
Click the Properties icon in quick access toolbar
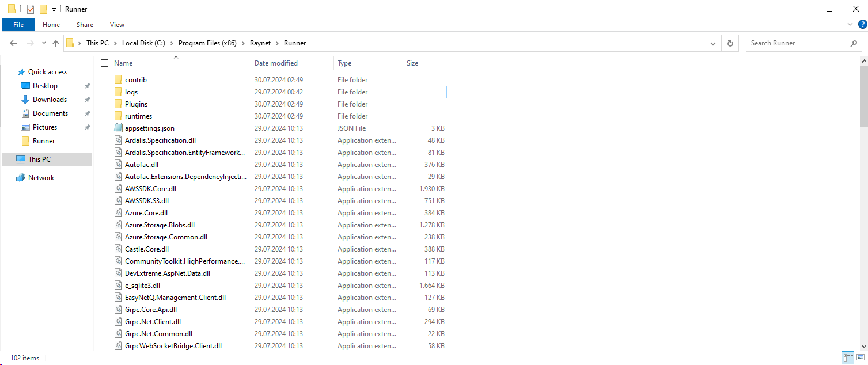[x=31, y=9]
